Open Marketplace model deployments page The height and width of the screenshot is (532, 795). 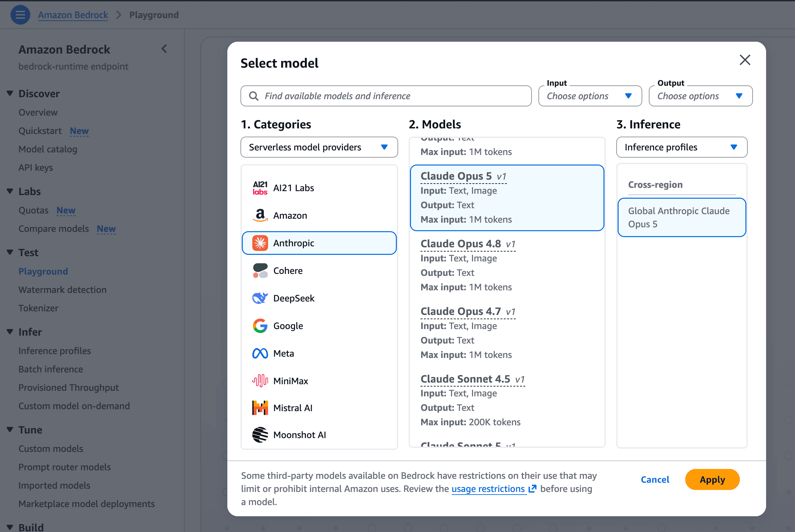(x=86, y=504)
